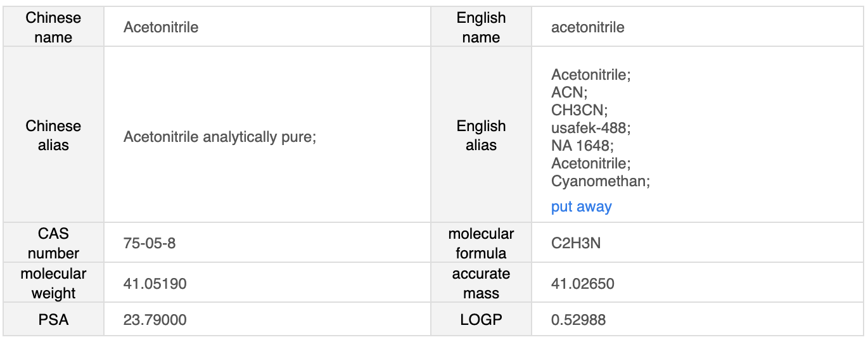
Task: Click the 'put away' link
Action: tap(581, 207)
